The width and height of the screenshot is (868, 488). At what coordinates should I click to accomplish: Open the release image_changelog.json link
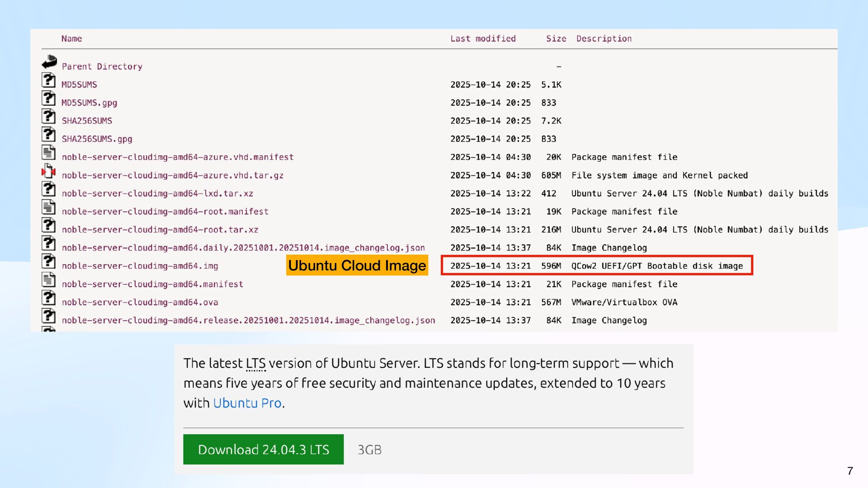click(248, 320)
